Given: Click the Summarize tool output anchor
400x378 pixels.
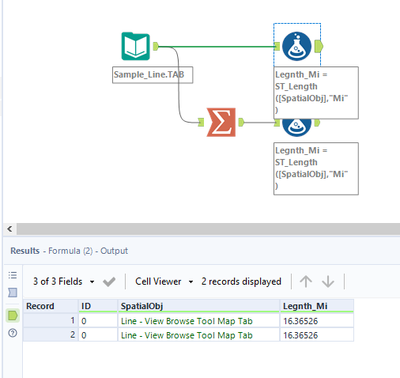Looking at the screenshot, I should coord(241,122).
